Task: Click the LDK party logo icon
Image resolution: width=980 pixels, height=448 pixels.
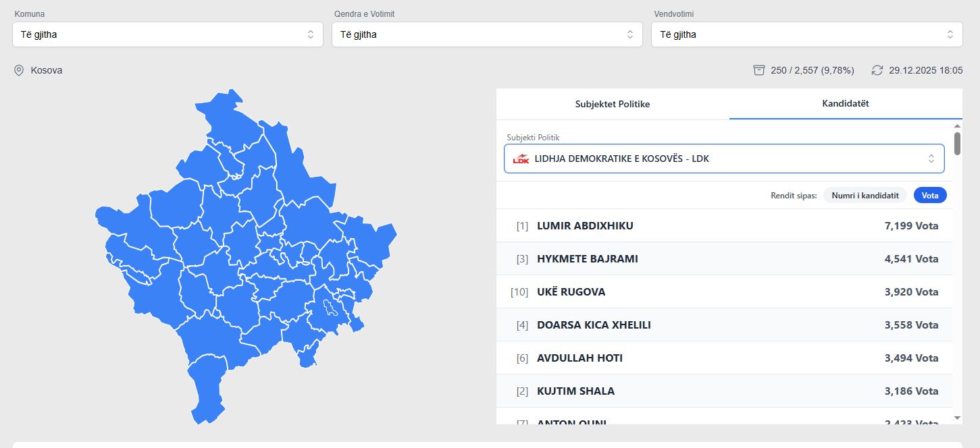Action: pos(521,159)
